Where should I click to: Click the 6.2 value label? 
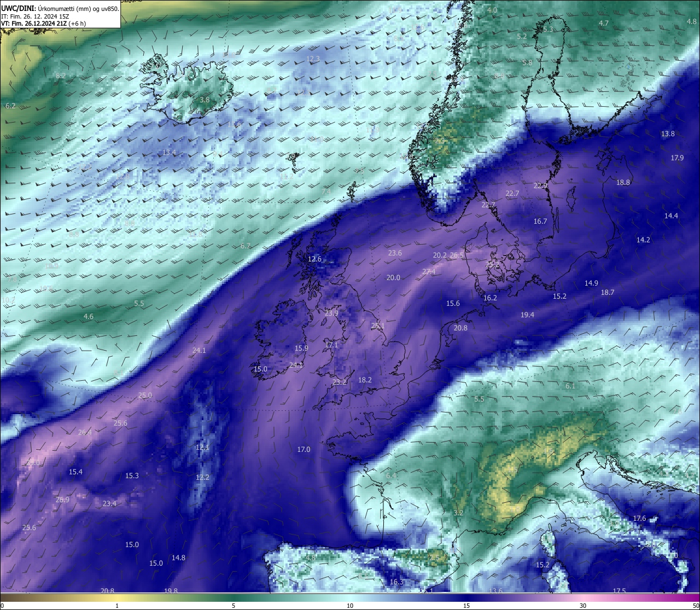click(x=10, y=106)
